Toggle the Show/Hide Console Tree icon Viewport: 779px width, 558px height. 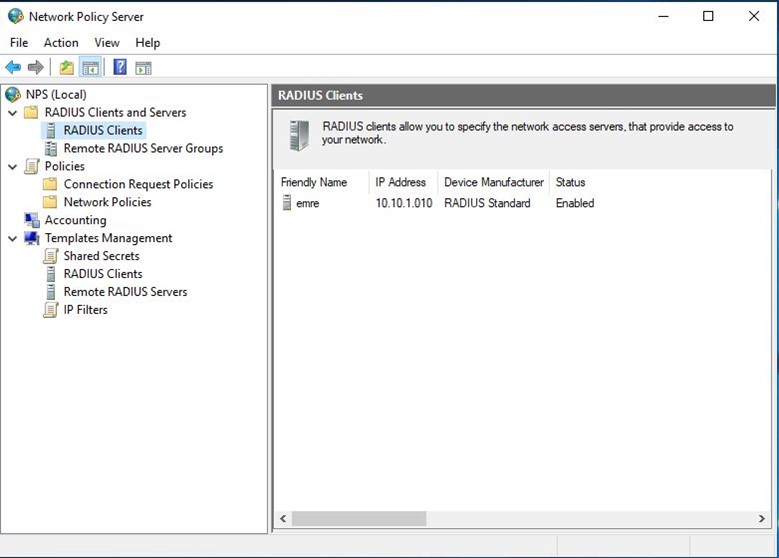(x=90, y=68)
